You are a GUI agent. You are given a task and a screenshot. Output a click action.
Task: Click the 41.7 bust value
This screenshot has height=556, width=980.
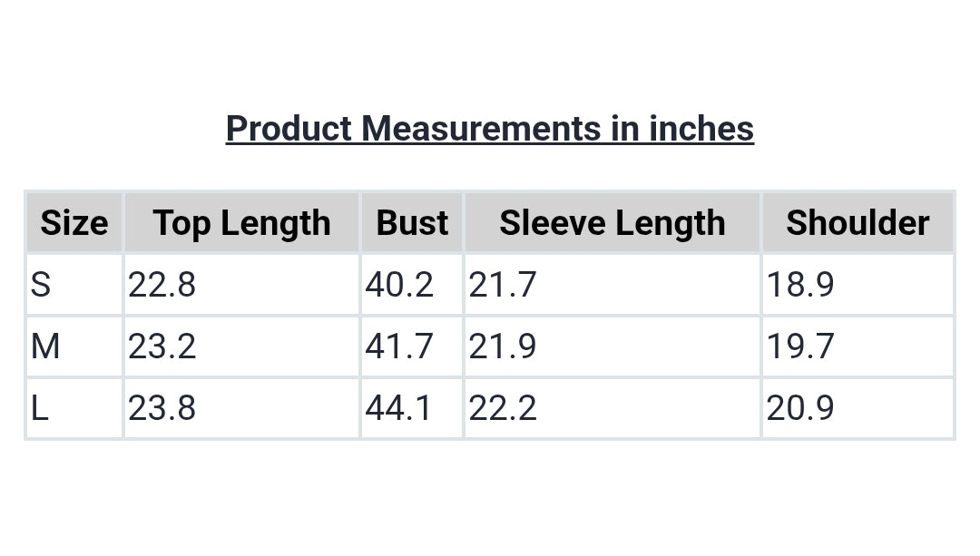pos(398,346)
